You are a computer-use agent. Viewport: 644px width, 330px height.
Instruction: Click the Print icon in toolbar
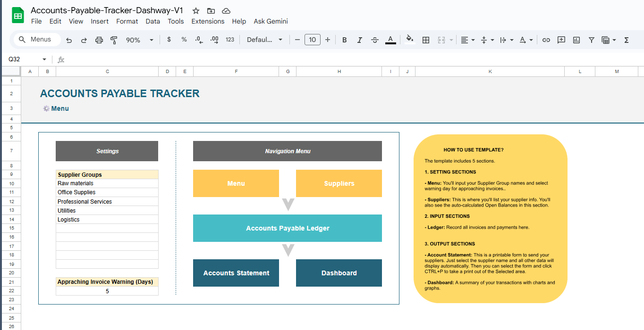99,40
